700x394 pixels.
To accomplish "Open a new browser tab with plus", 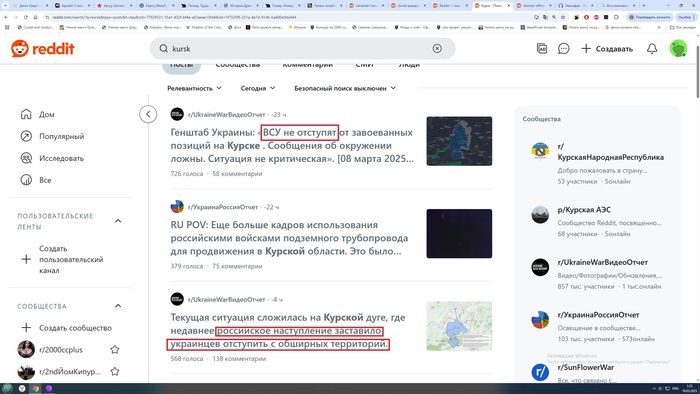I will [643, 5].
